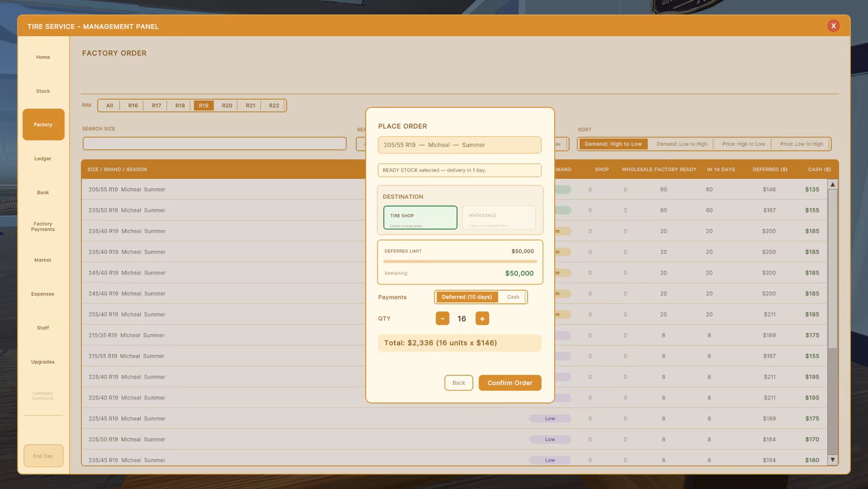
Task: Select Deferred (10 days) payment option
Action: point(467,297)
